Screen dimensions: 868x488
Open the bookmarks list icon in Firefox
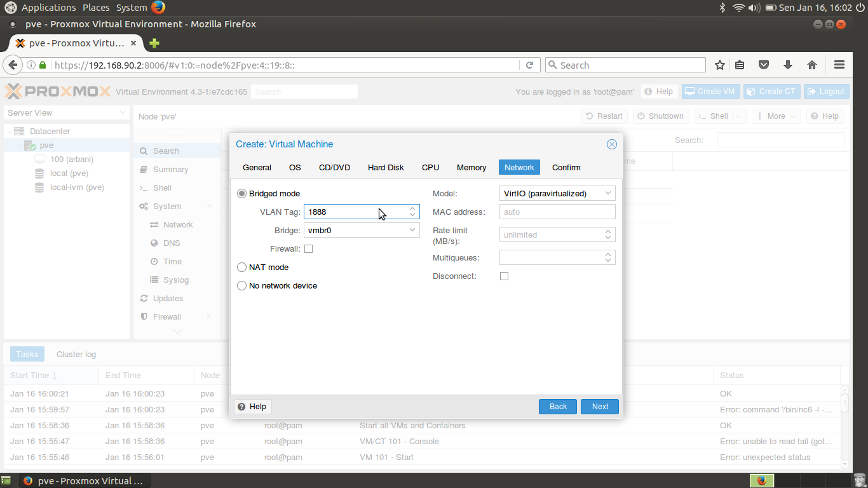740,65
